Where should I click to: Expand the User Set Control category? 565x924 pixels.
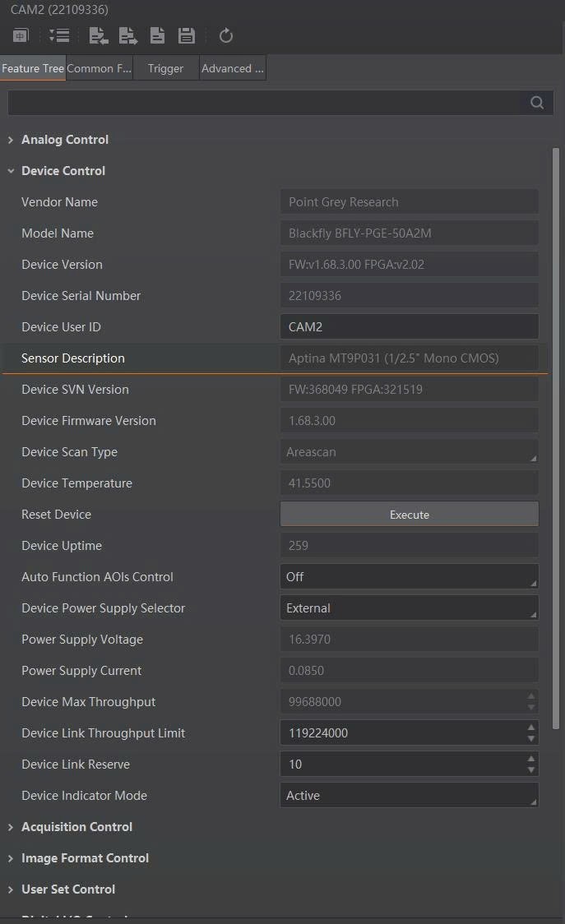click(11, 889)
